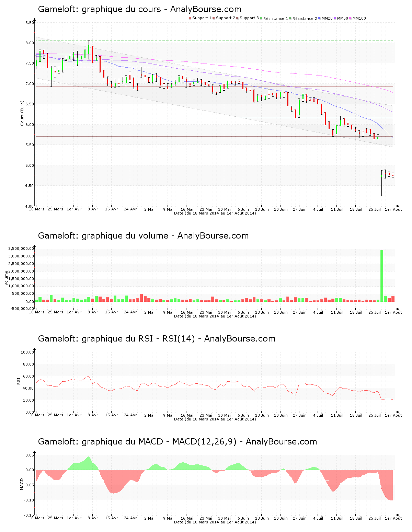Select the 'MM100' legend label

click(359, 18)
